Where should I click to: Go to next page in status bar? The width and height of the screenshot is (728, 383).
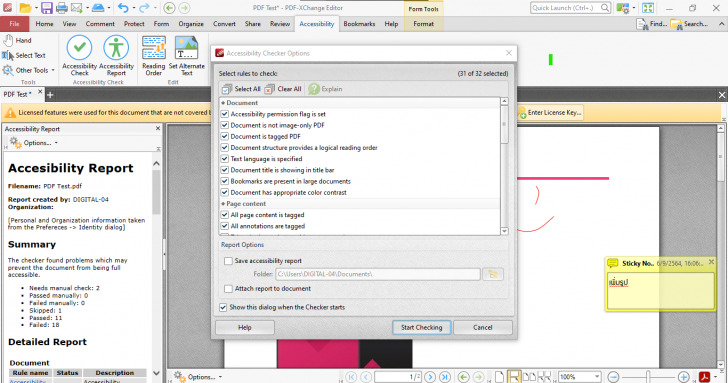(x=430, y=377)
